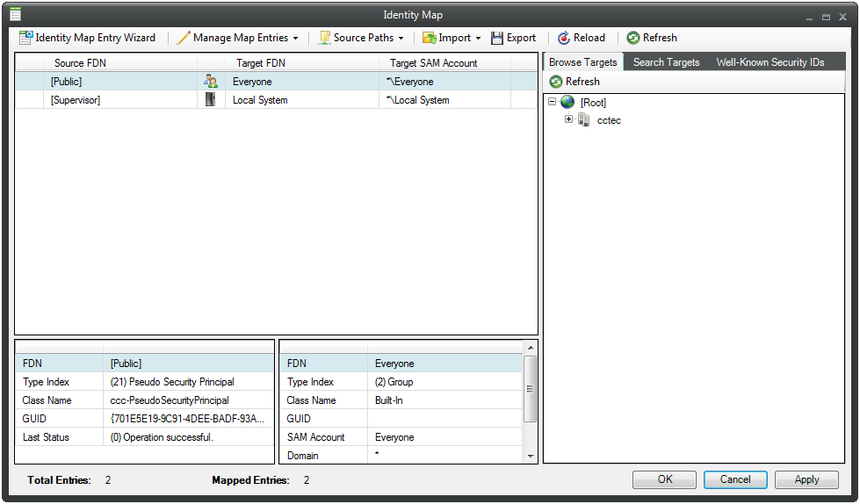The width and height of the screenshot is (860, 504).
Task: Maximize the Identity Map window
Action: tap(826, 18)
